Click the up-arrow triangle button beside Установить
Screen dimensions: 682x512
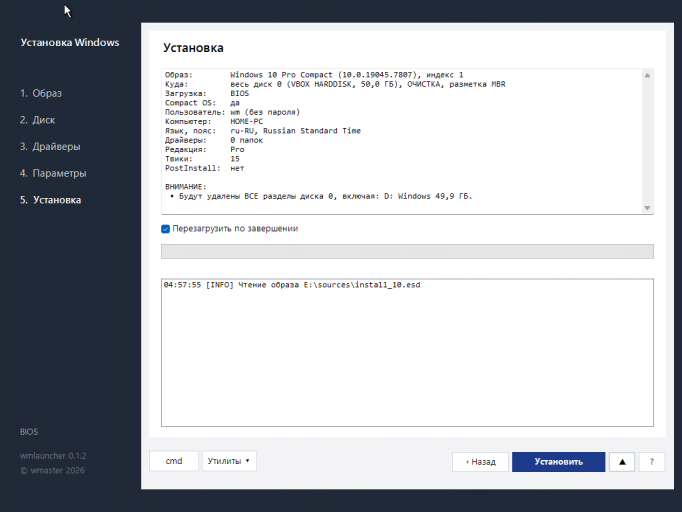622,462
